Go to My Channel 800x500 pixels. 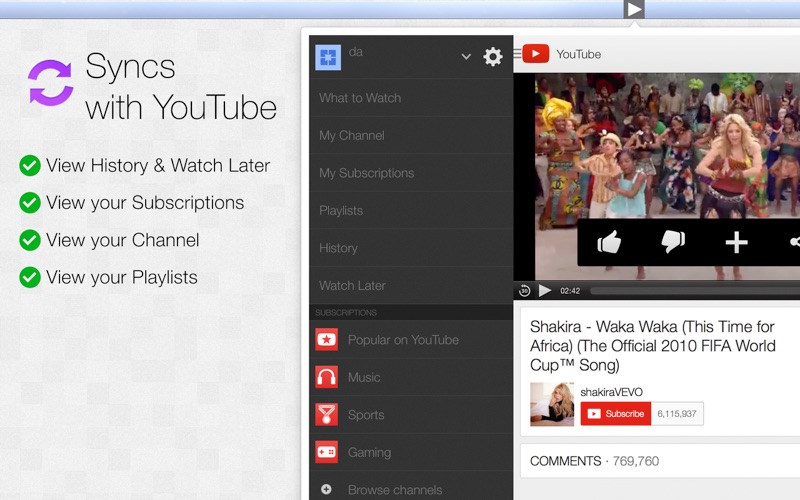point(411,135)
